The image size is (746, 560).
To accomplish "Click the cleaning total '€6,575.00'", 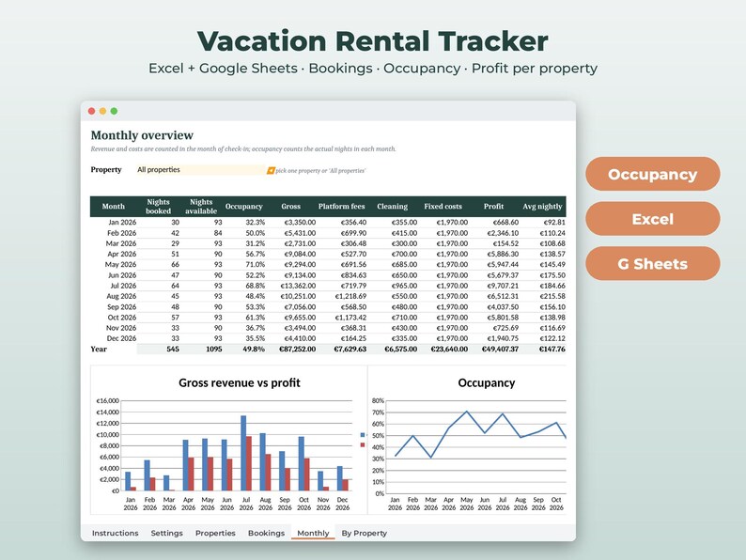I will point(400,350).
